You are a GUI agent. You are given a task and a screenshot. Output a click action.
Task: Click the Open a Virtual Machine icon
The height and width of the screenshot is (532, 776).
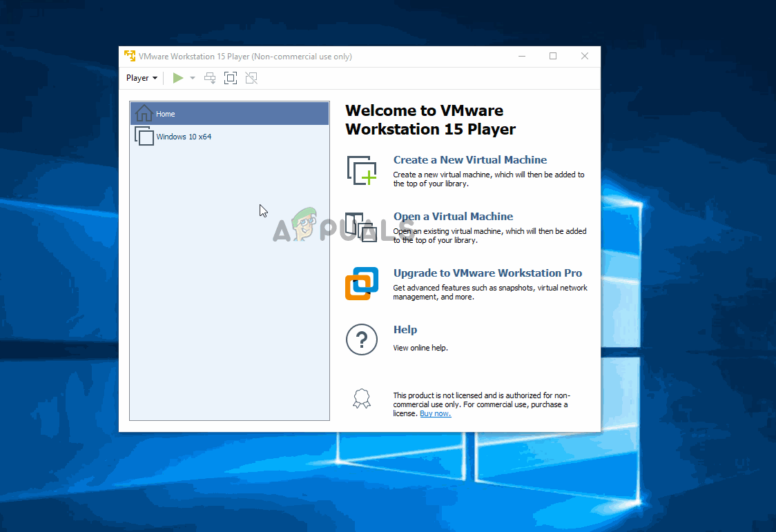[362, 226]
